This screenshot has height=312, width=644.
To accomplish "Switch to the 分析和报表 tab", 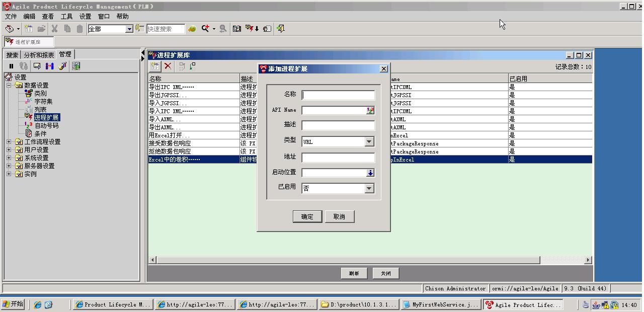I will [39, 55].
